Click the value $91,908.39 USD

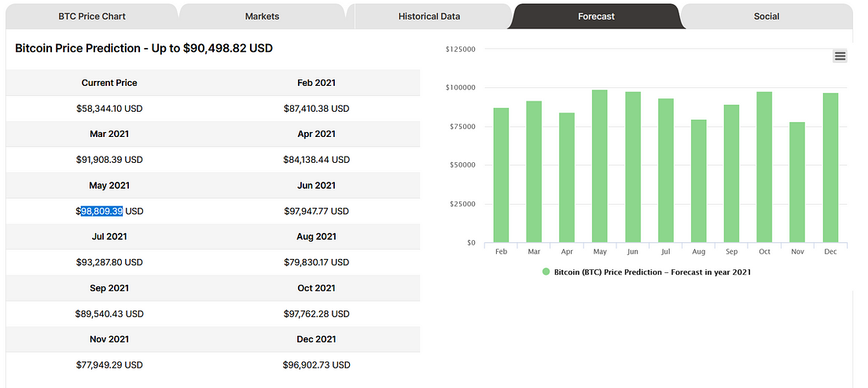[109, 160]
